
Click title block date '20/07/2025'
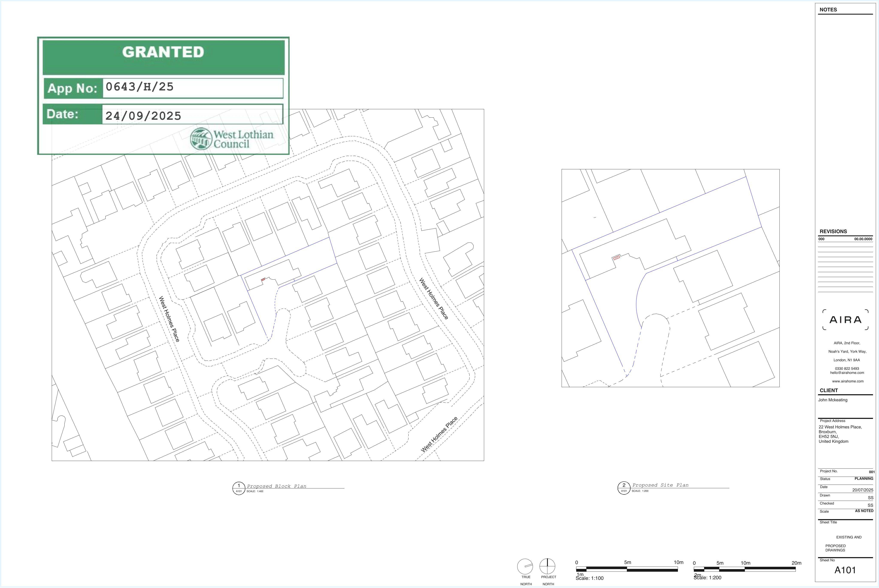862,490
